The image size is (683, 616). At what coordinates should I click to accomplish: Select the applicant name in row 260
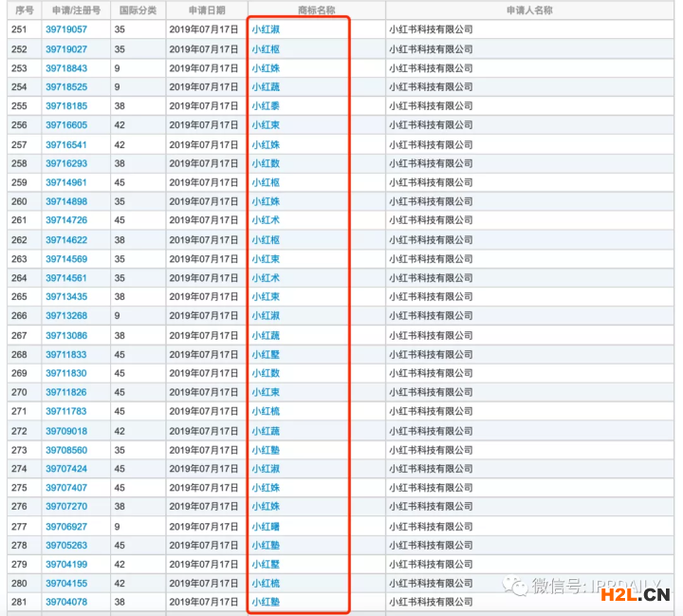tap(431, 201)
